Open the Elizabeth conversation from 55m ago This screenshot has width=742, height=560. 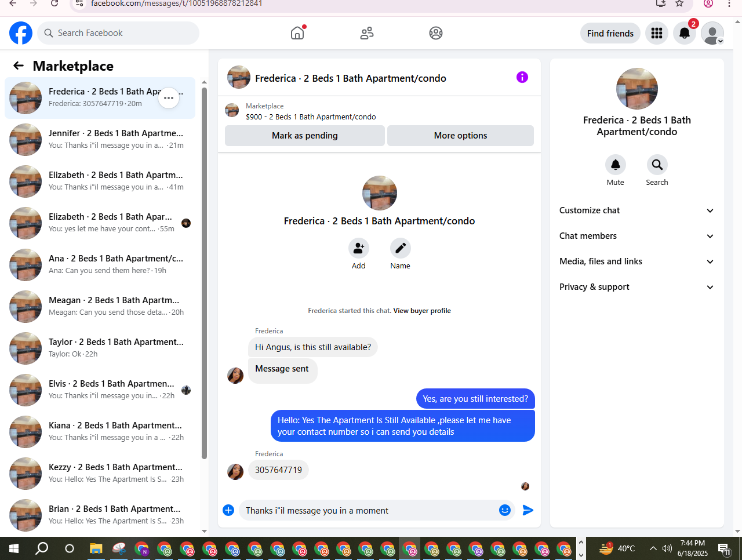100,223
